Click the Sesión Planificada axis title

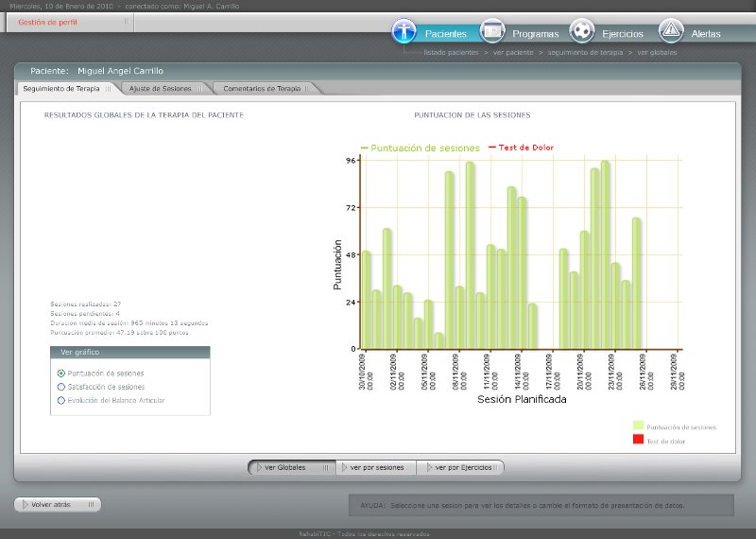[x=522, y=399]
